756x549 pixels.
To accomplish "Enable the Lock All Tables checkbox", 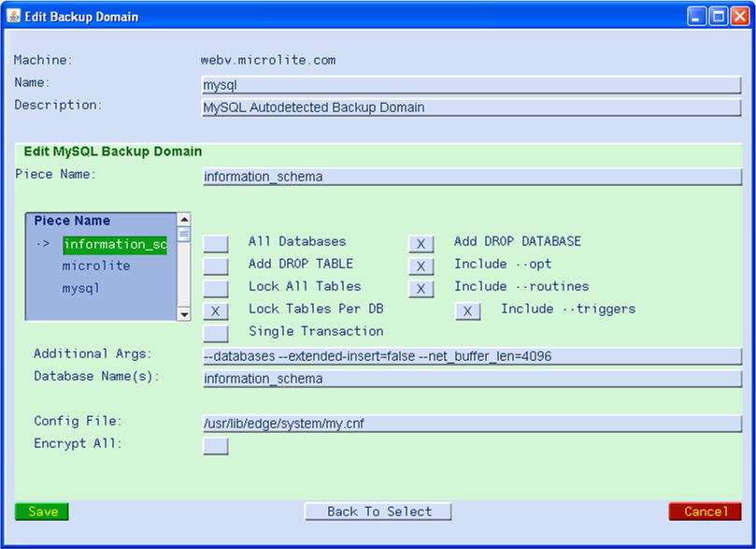I will coord(216,288).
